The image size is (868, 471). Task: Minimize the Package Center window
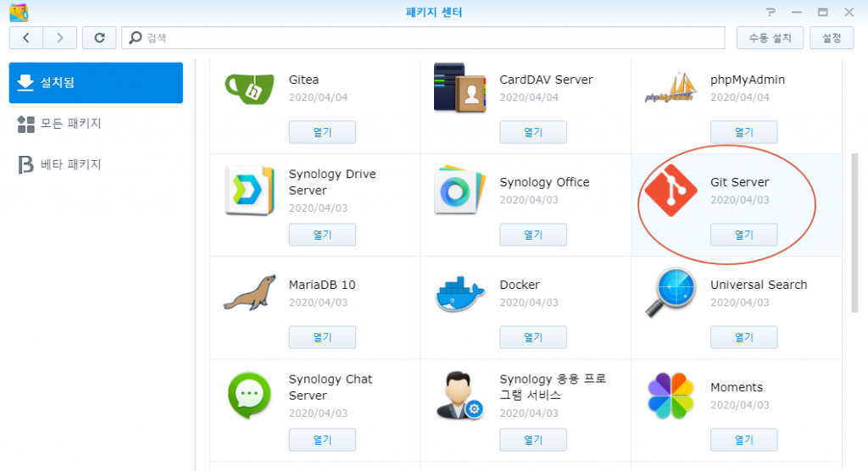tap(797, 12)
